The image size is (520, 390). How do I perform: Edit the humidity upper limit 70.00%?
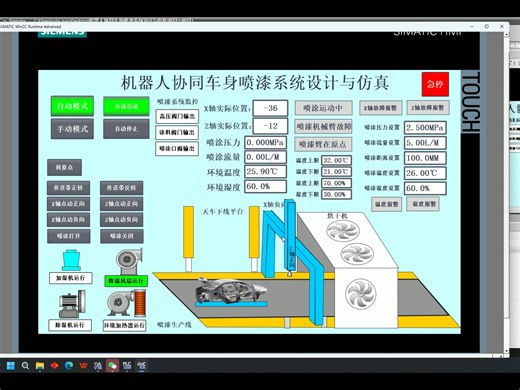pyautogui.click(x=336, y=183)
